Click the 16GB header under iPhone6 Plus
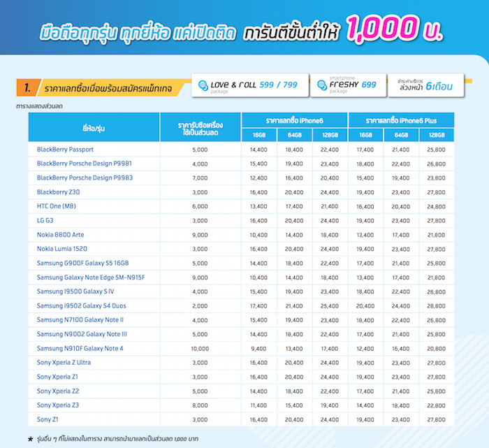Viewport: 489px width, 448px height. (x=365, y=135)
